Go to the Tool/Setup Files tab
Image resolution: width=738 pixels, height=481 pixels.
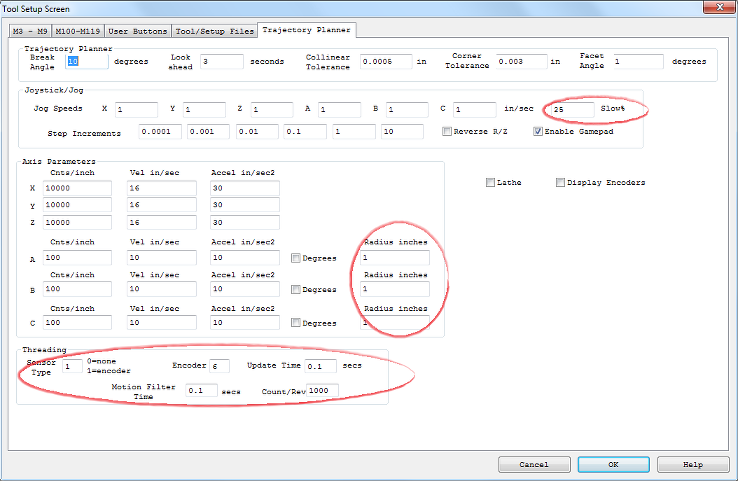[x=213, y=30]
